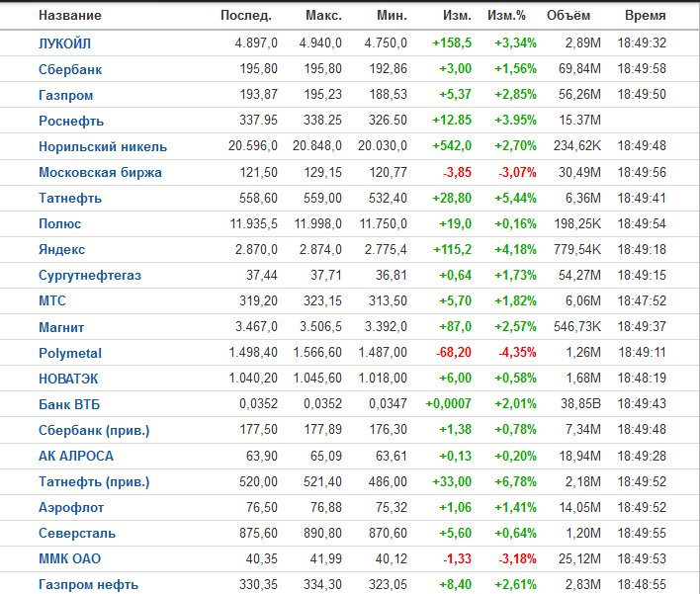Select Яндекс change value +115,2
The height and width of the screenshot is (594, 700).
453,249
